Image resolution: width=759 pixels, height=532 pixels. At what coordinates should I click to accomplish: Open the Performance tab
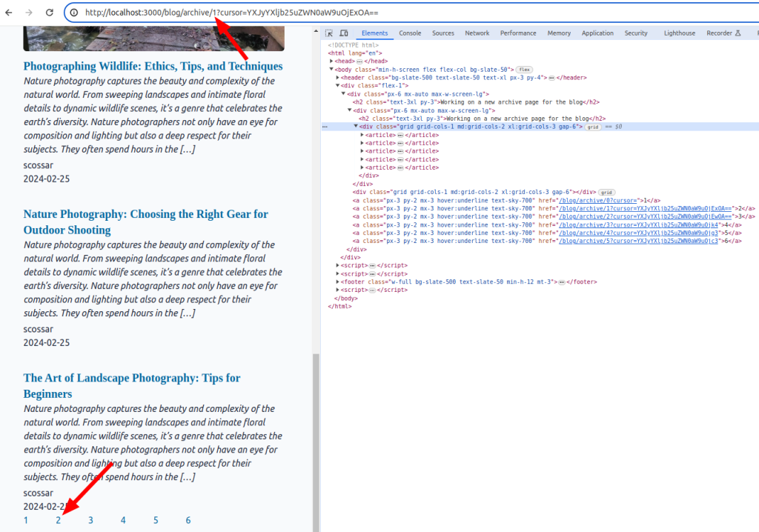pyautogui.click(x=518, y=33)
